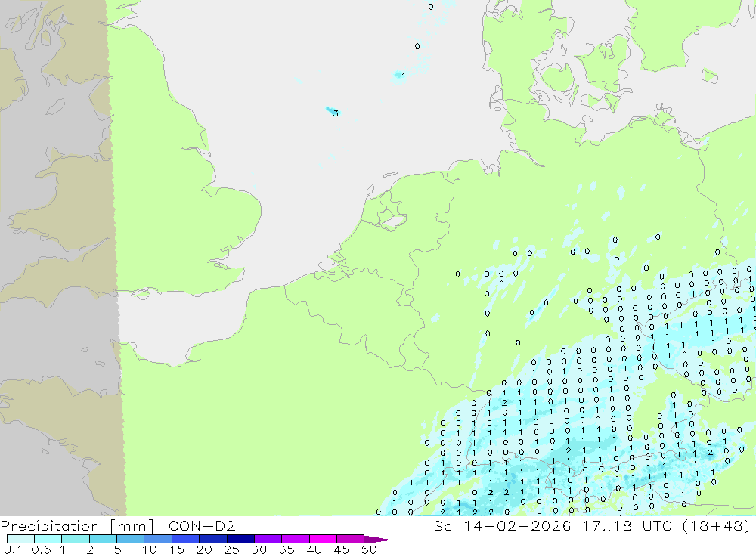Click the lightest 0.1–0.5 mm legend swatch
The image size is (756, 554).
[20, 539]
